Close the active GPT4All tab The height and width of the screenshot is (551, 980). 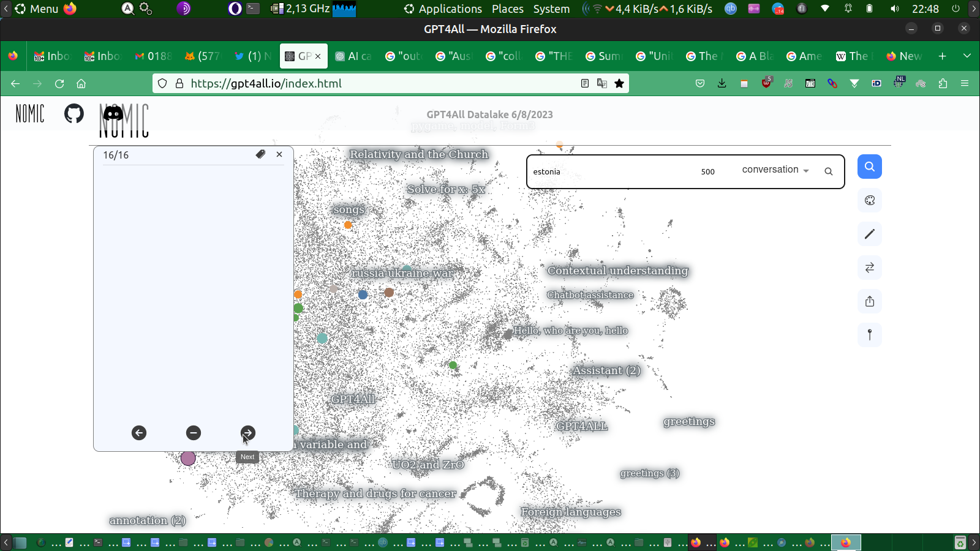318,56
